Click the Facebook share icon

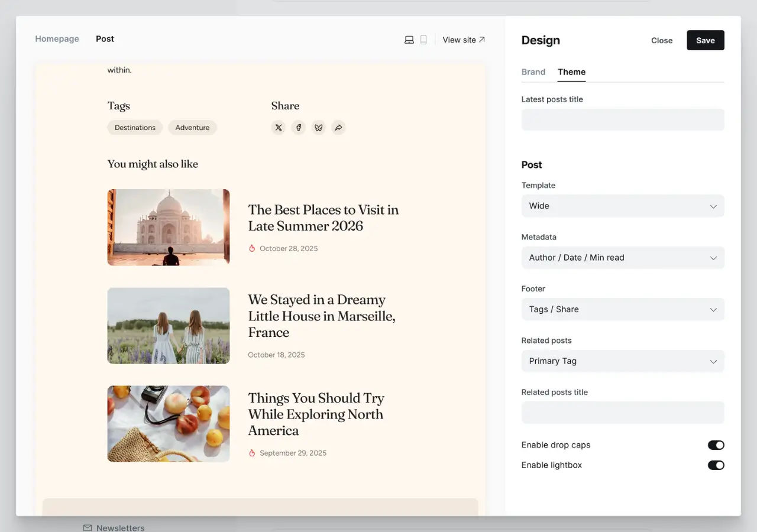pyautogui.click(x=299, y=127)
